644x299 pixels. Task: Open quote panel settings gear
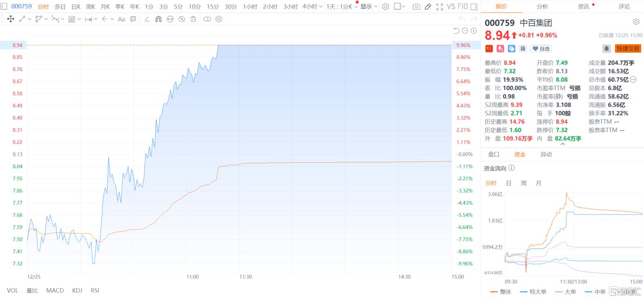click(x=636, y=21)
